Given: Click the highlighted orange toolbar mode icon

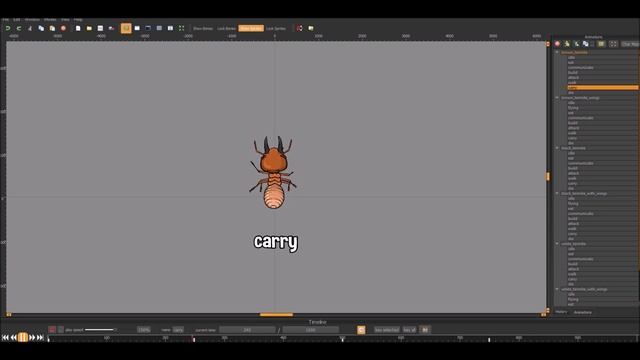Looking at the screenshot, I should 126,28.
